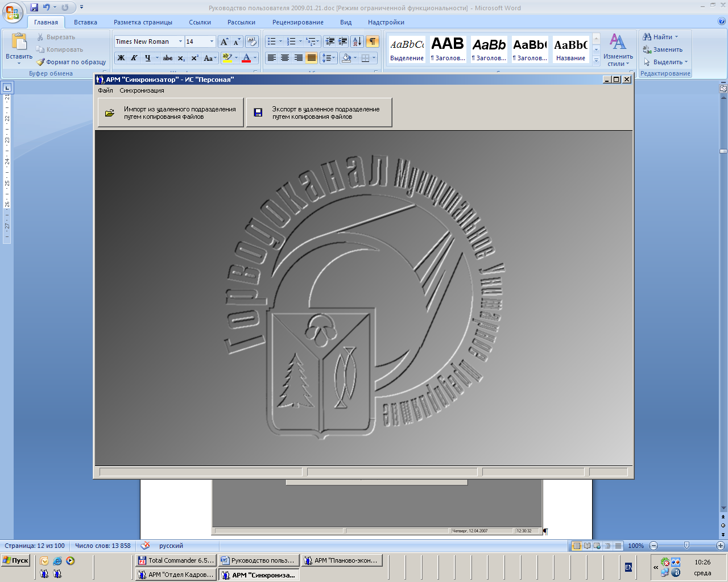This screenshot has height=582, width=728.
Task: Switch to АРМ "Отдел Кадров" taskbar item
Action: click(176, 575)
